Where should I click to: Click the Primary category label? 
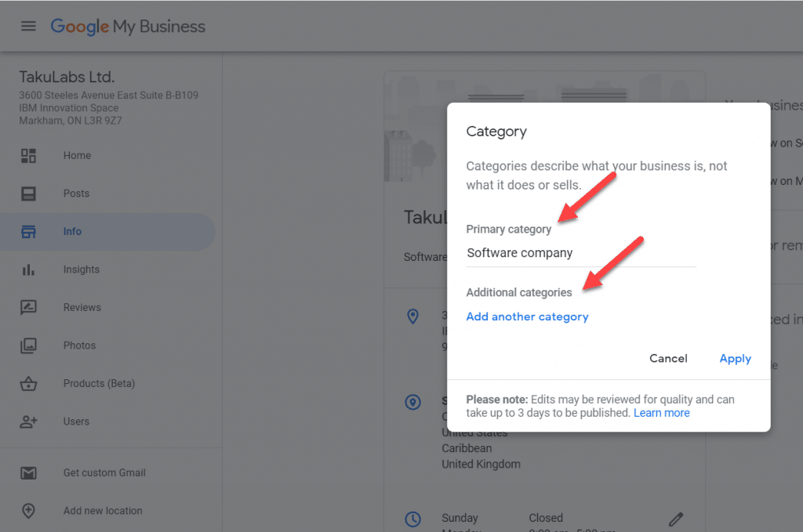[508, 229]
